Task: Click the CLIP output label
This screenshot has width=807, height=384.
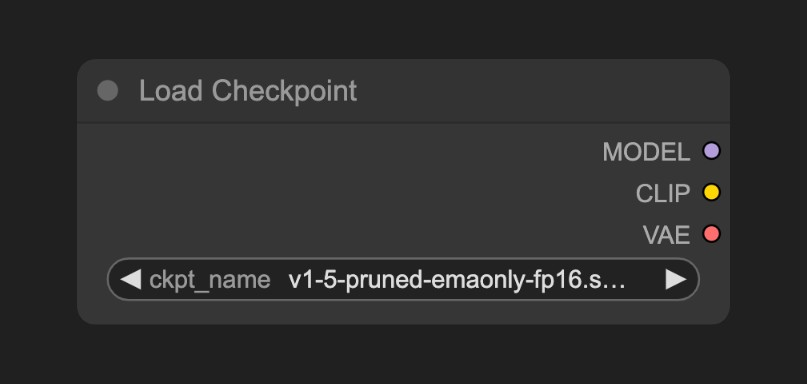Action: pyautogui.click(x=663, y=194)
